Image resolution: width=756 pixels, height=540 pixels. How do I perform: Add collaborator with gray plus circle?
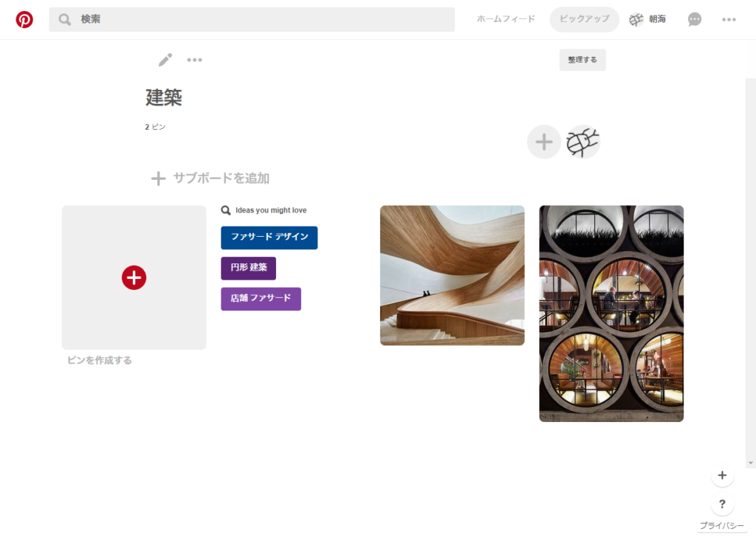coord(544,142)
